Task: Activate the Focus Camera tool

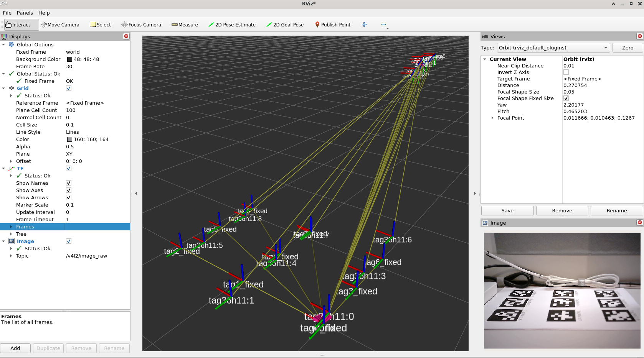Action: 141,25
